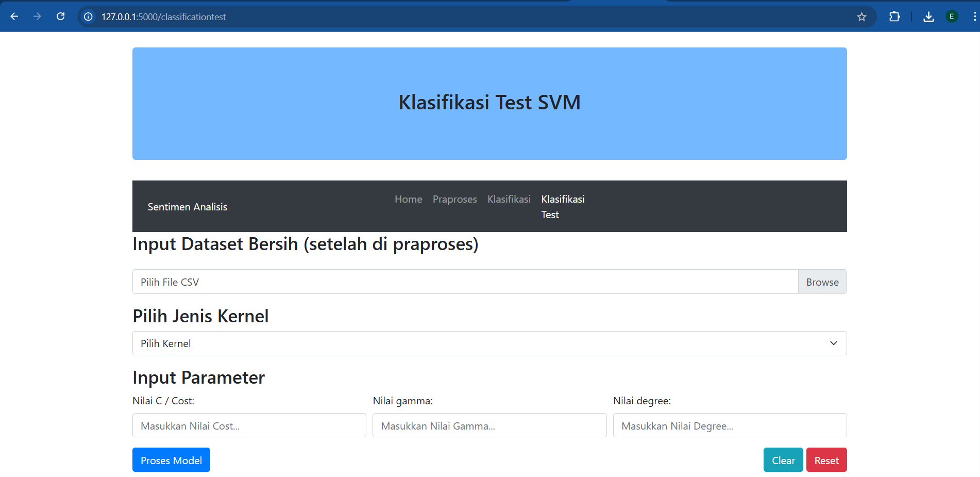This screenshot has height=477, width=980.
Task: Click the Sentimen Analisis brand link
Action: [188, 207]
